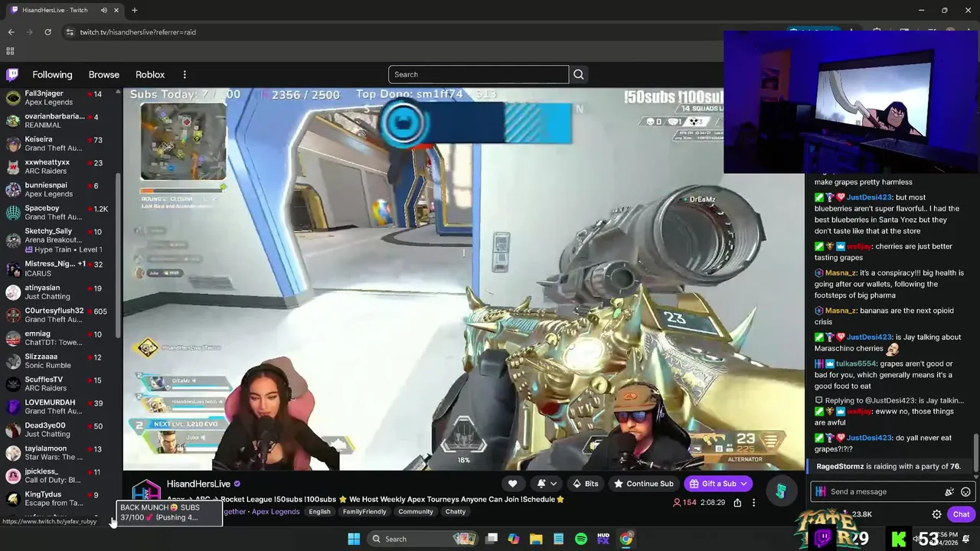Viewport: 980px width, 551px height.
Task: Open emniag channel in sidebar
Action: coord(60,338)
